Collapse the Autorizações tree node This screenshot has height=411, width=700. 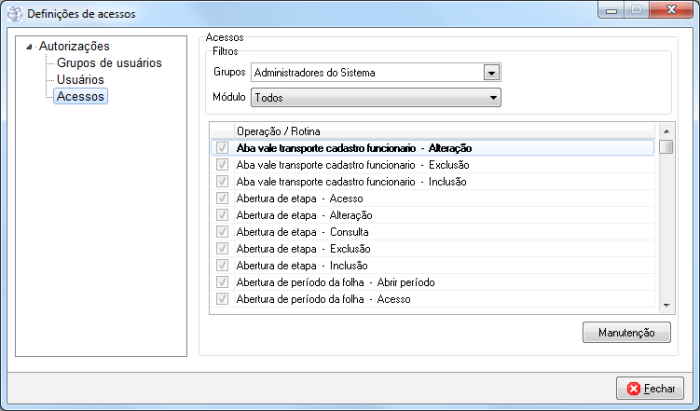[29, 47]
